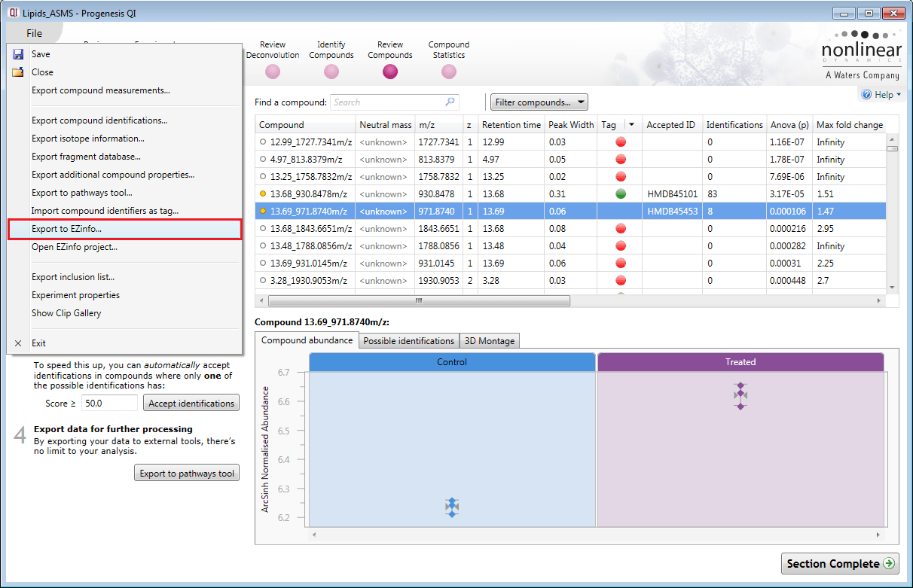
Task: Click the Control group header in chart
Action: (452, 362)
